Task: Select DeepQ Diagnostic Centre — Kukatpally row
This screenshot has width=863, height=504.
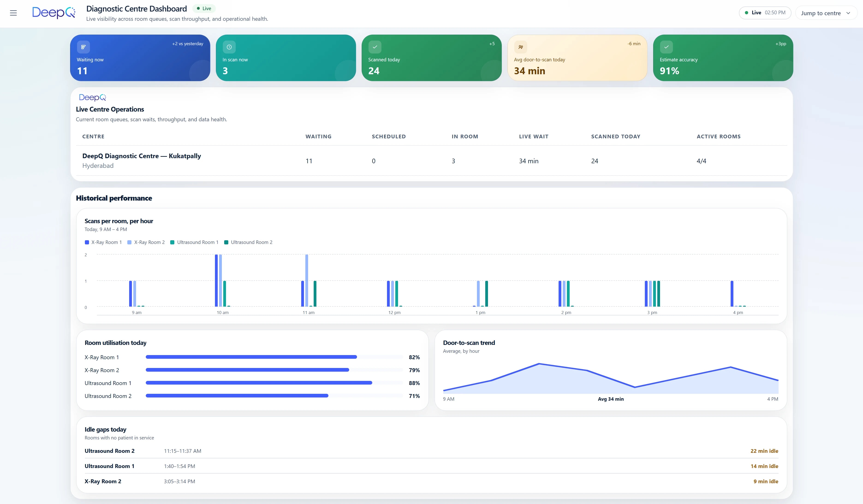Action: click(431, 160)
